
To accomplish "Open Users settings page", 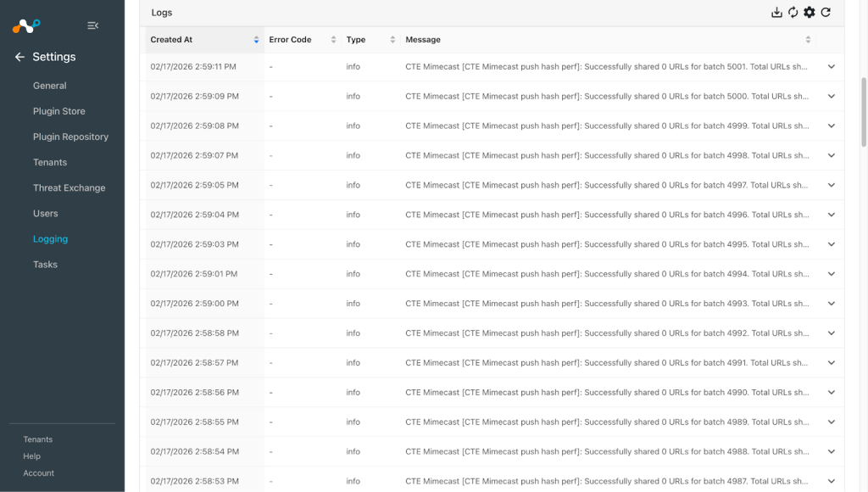I will [46, 213].
